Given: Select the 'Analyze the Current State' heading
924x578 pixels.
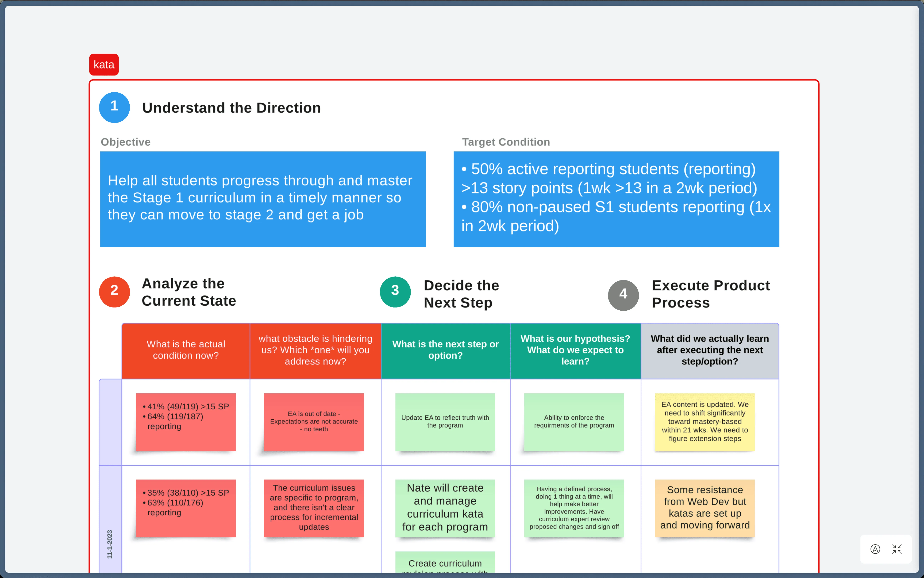Looking at the screenshot, I should (x=189, y=292).
